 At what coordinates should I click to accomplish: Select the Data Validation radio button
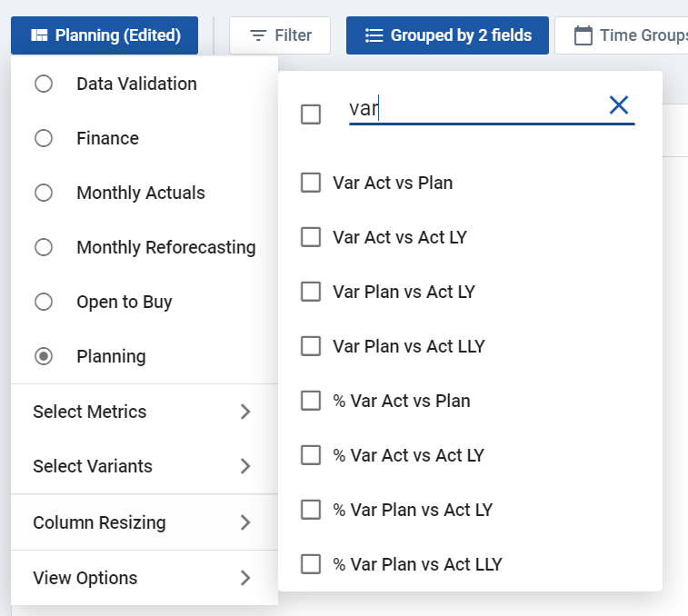coord(44,84)
